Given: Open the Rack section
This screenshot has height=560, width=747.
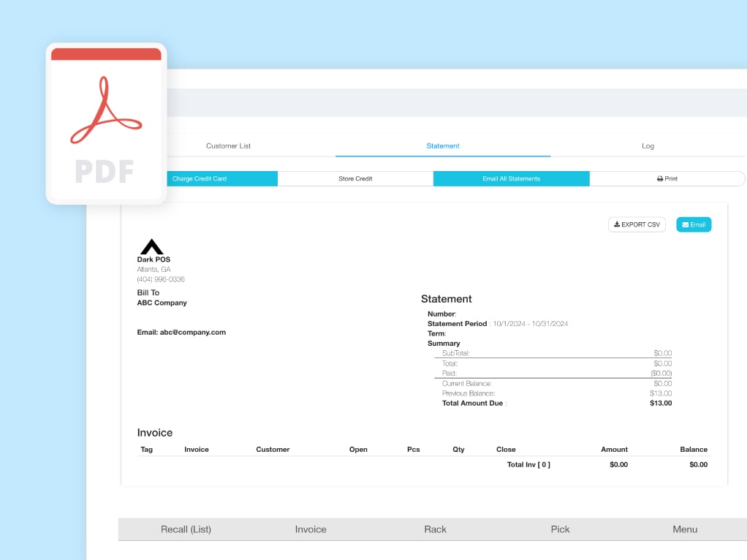Looking at the screenshot, I should (x=435, y=529).
